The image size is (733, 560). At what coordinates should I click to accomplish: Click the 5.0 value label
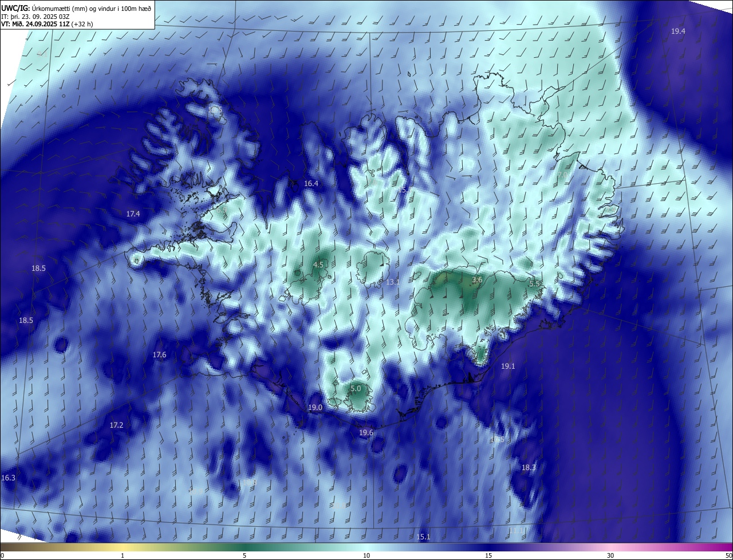pyautogui.click(x=356, y=388)
